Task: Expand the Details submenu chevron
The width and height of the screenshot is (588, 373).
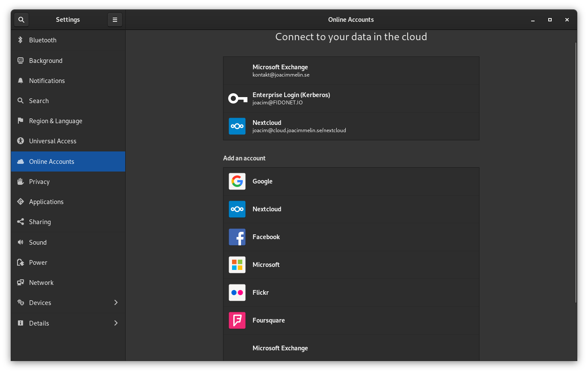Action: (116, 323)
